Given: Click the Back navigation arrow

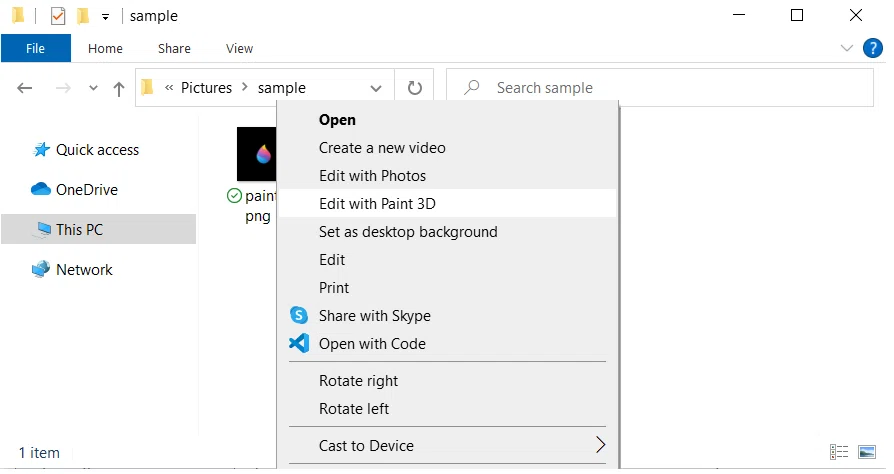Looking at the screenshot, I should (x=25, y=88).
